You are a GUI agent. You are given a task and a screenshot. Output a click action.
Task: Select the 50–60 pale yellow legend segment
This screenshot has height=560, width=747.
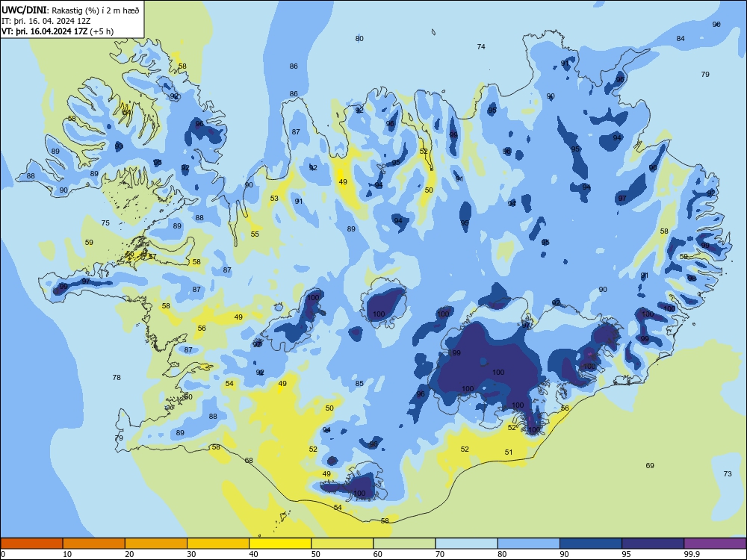[342, 544]
